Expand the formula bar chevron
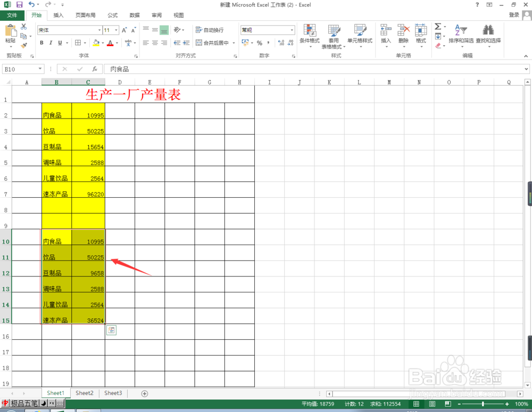 526,69
